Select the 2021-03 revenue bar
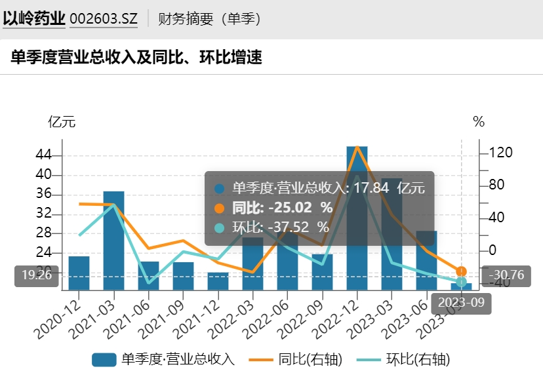This screenshot has height=392, width=543. [x=114, y=243]
